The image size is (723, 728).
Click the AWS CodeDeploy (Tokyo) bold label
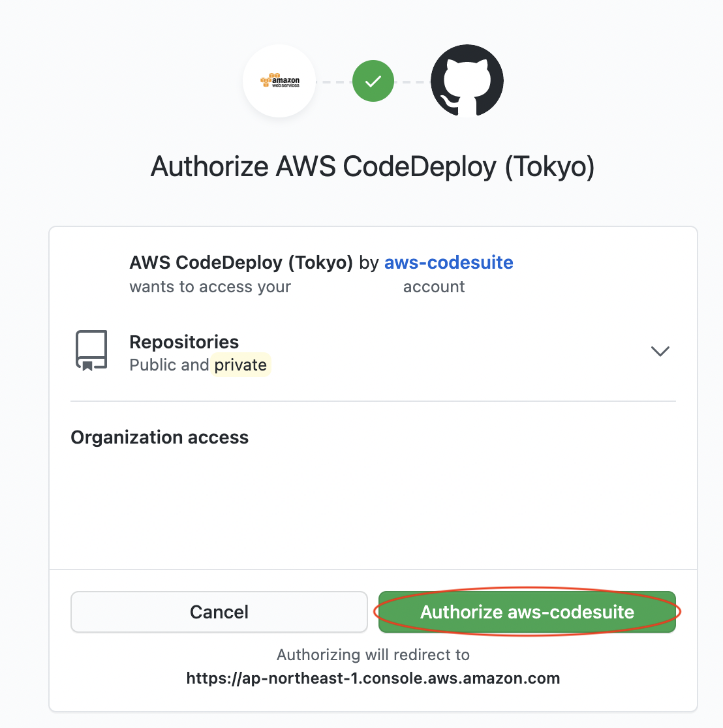[240, 262]
